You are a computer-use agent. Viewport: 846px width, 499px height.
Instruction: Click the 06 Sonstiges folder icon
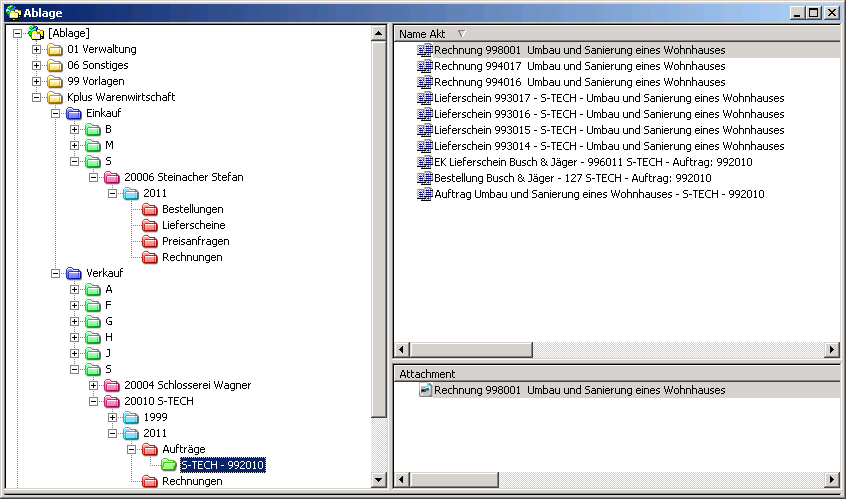(54, 66)
